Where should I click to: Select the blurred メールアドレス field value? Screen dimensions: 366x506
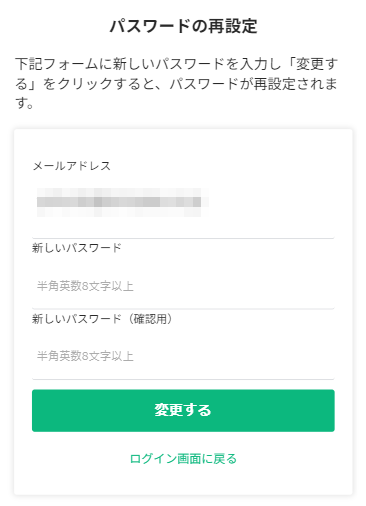122,202
